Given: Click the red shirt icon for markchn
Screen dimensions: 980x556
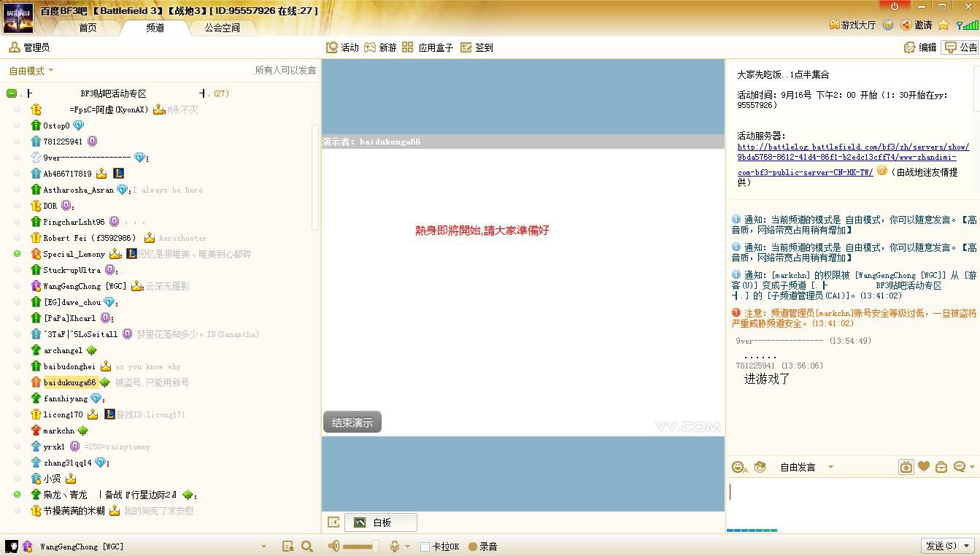Looking at the screenshot, I should coord(36,430).
